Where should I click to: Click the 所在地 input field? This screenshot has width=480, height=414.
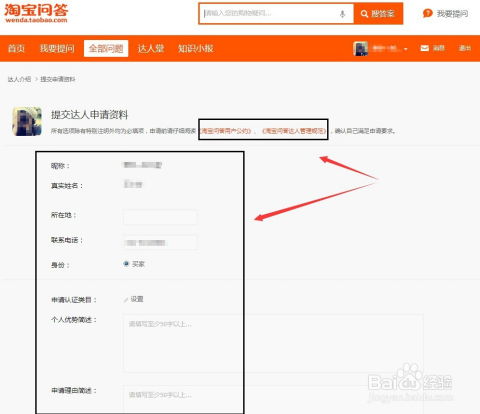(x=160, y=218)
